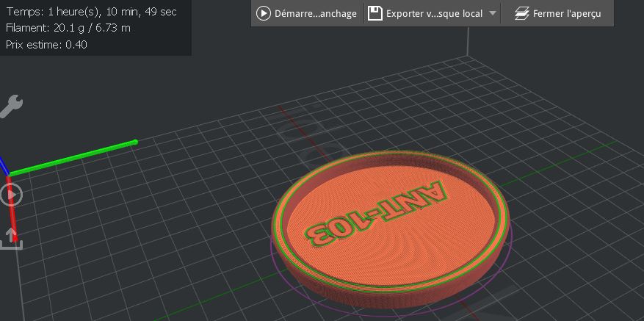The width and height of the screenshot is (644, 321).
Task: Click the stacked layers icon beside Fermer l'aperçu
Action: [x=521, y=13]
